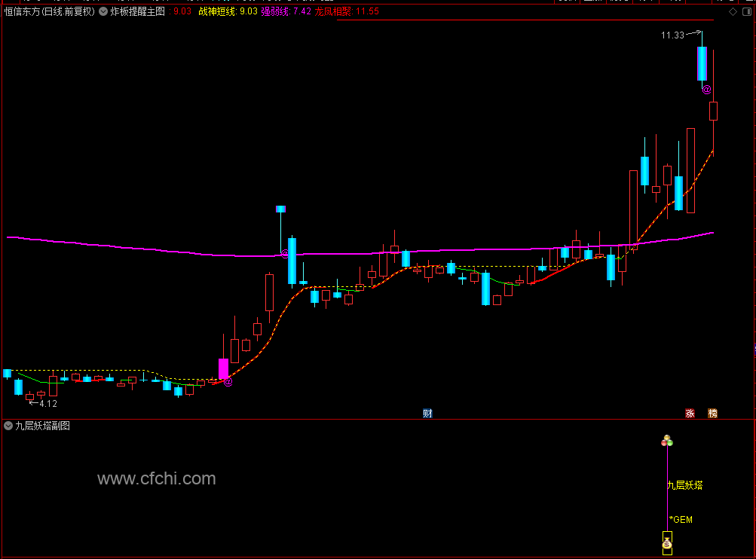756x559 pixels.
Task: Click the 财 financial marker icon
Action: [427, 413]
